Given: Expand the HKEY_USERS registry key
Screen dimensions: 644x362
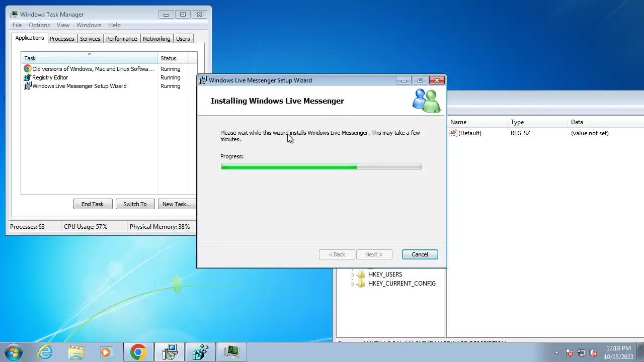Looking at the screenshot, I should 353,275.
